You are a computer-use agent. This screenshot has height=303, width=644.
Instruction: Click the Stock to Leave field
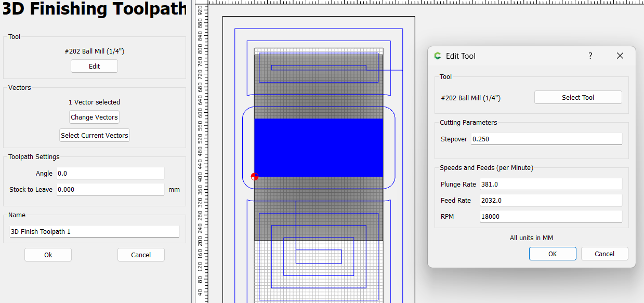coord(110,189)
